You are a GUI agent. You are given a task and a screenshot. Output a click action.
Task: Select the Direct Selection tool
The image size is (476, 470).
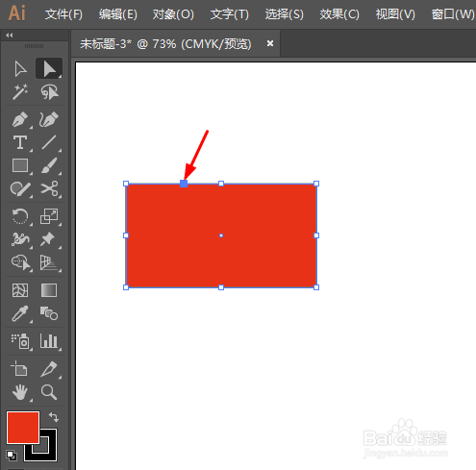49,68
